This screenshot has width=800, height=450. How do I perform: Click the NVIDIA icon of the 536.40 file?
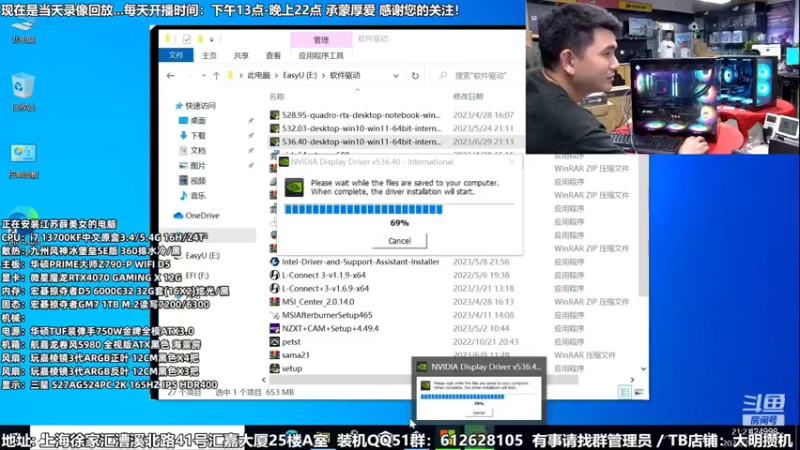(274, 141)
